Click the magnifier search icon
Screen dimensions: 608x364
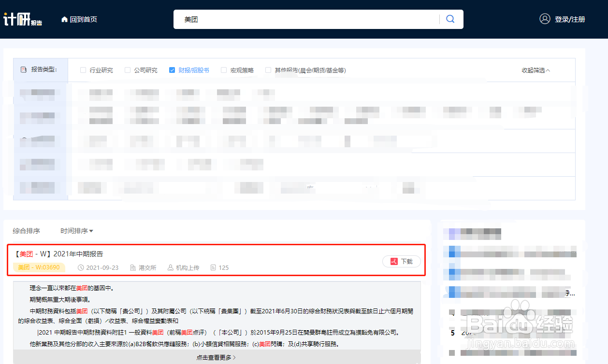pyautogui.click(x=450, y=19)
